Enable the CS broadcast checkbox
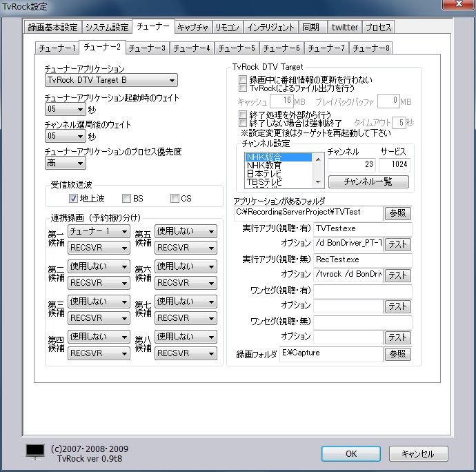476x472 pixels. pos(175,198)
